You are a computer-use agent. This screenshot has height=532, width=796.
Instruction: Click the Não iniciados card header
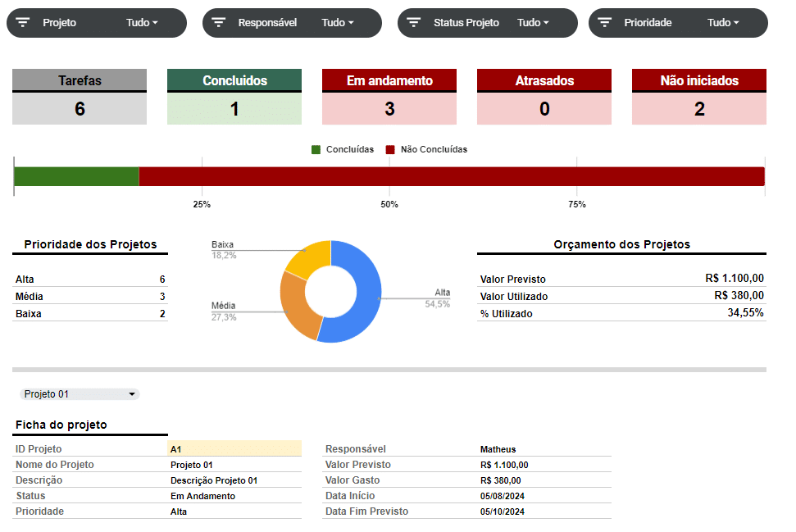(699, 80)
